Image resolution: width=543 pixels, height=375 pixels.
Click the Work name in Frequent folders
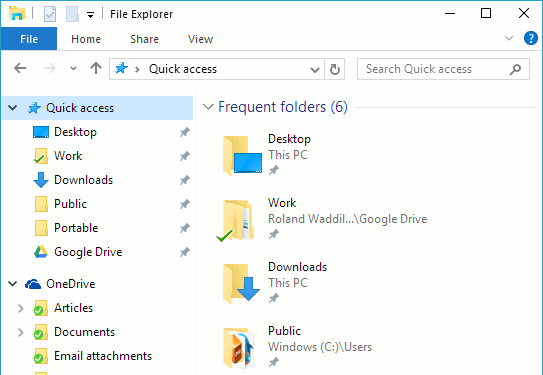[282, 203]
